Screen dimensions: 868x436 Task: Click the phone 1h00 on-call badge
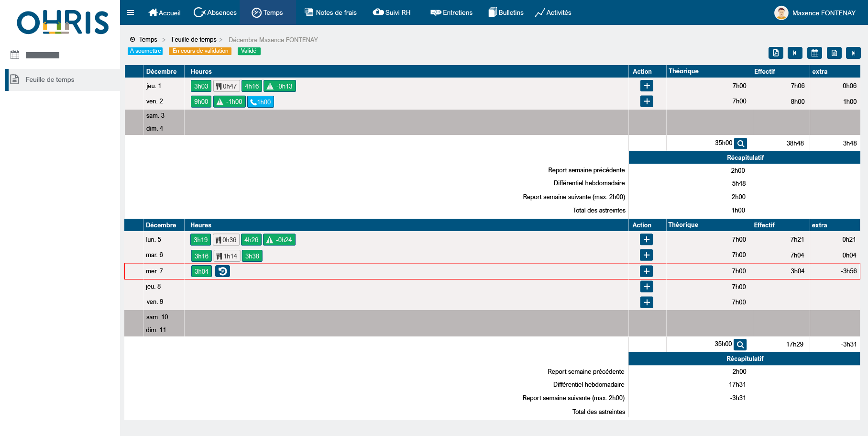pyautogui.click(x=261, y=102)
